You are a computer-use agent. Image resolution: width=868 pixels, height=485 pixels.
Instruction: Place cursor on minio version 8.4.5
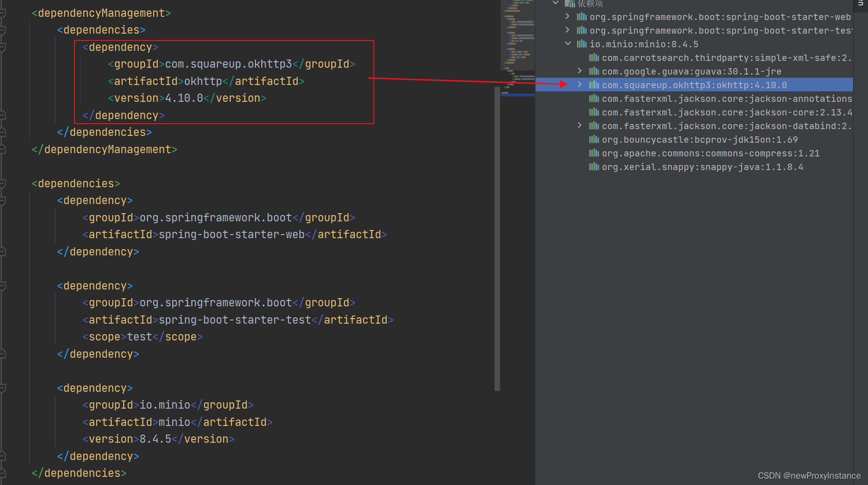[155, 439]
